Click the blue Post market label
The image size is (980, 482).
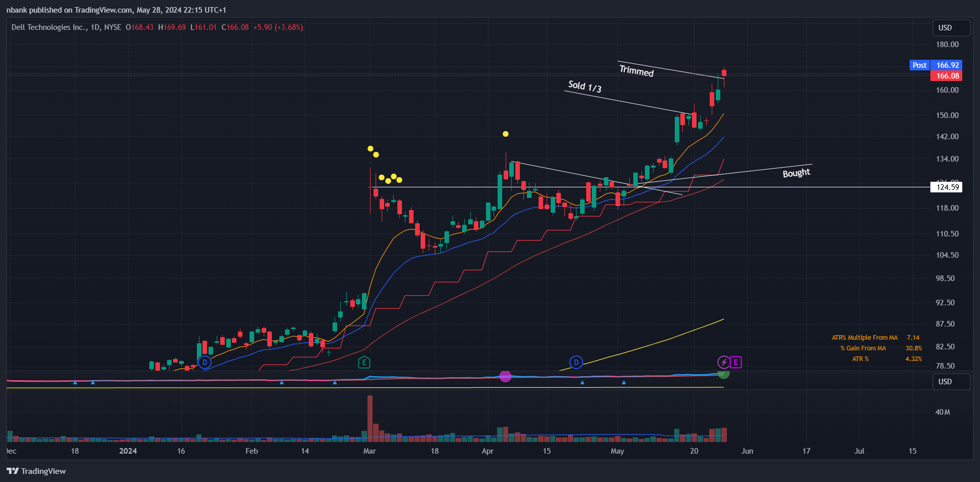(x=919, y=65)
